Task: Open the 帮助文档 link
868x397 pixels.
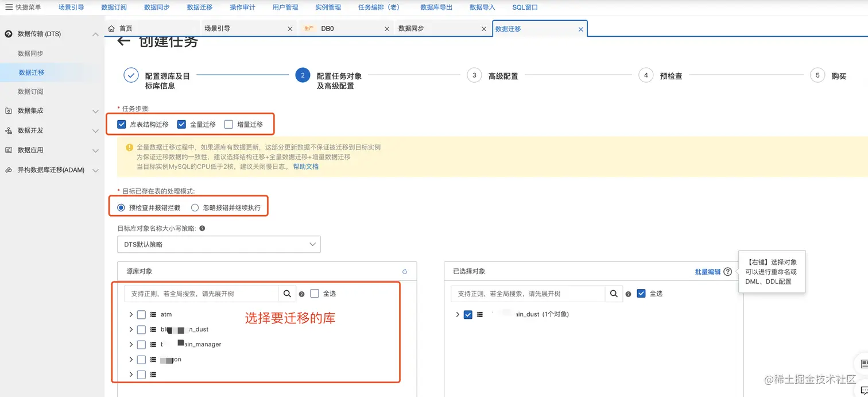Action: 306,167
